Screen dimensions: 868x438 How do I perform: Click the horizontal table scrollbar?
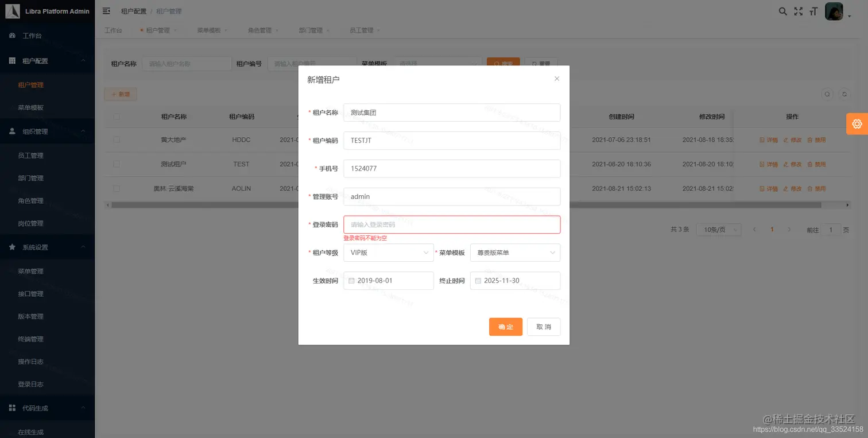(x=466, y=204)
